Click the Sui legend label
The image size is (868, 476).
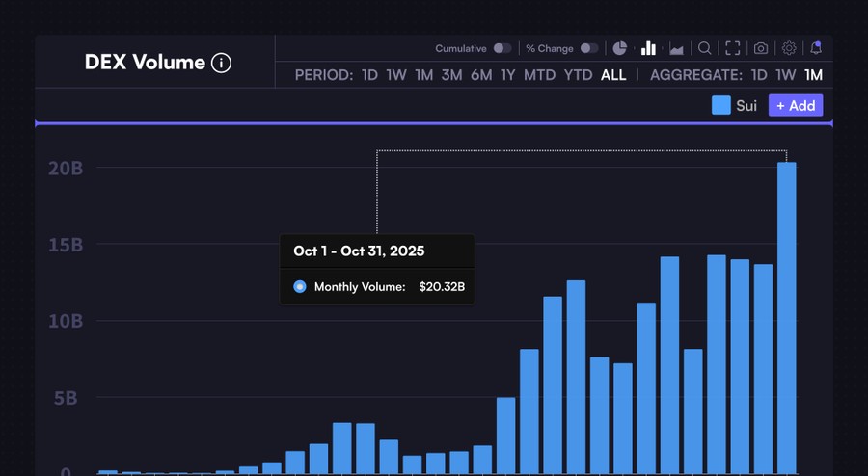coord(746,106)
